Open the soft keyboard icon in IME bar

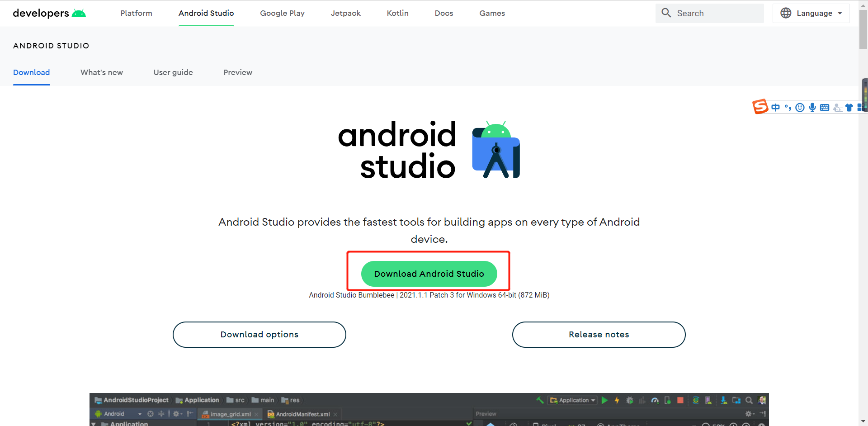pyautogui.click(x=825, y=107)
